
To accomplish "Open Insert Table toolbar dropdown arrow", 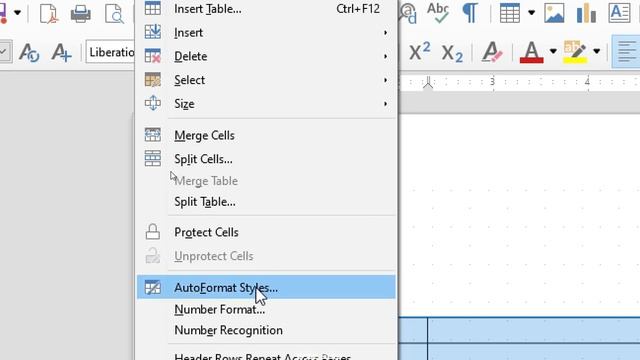I will click(531, 13).
